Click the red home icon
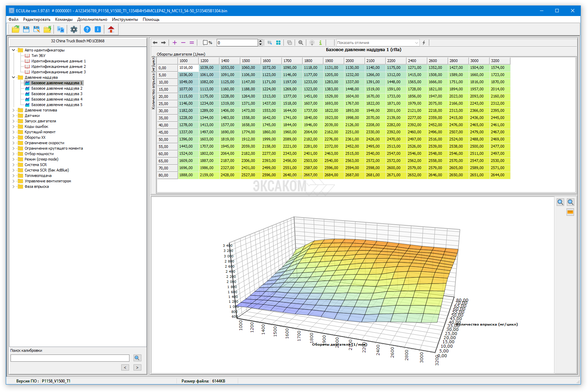 click(x=111, y=29)
